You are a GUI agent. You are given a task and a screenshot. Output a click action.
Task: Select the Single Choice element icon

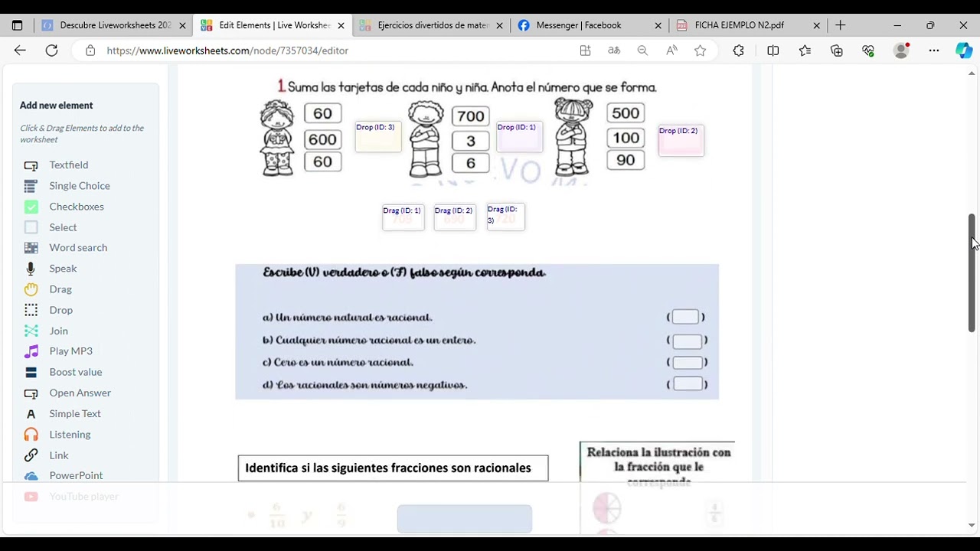(31, 186)
